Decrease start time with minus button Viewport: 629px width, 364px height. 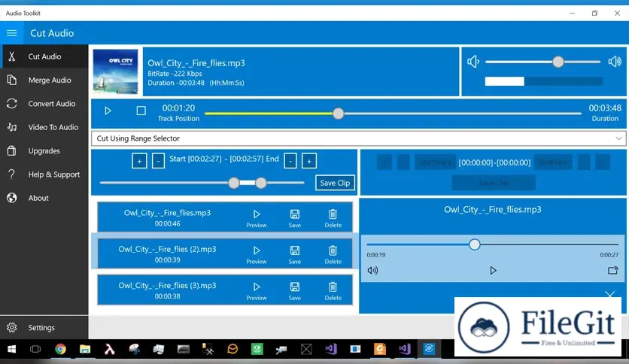(158, 161)
